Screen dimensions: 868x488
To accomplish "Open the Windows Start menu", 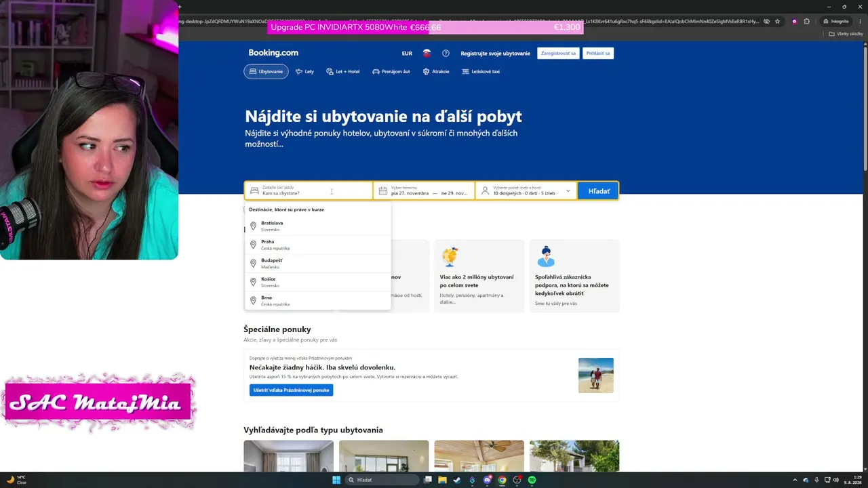I will click(x=336, y=480).
